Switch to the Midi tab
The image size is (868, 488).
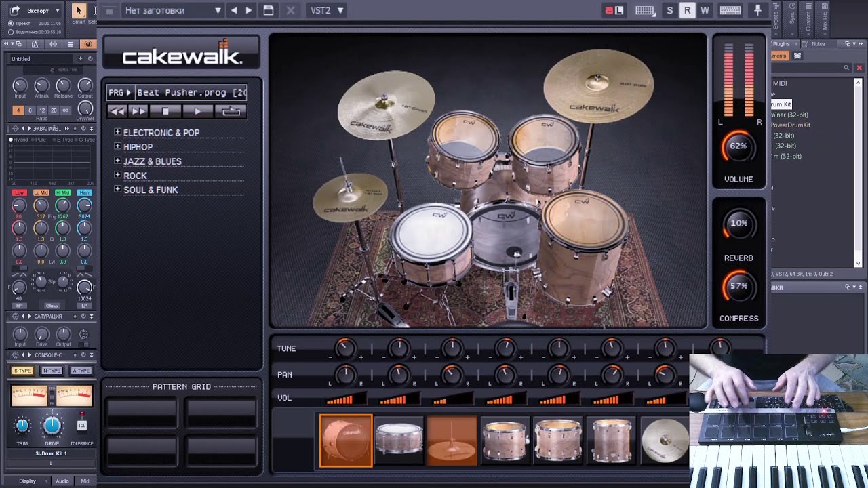tap(86, 481)
